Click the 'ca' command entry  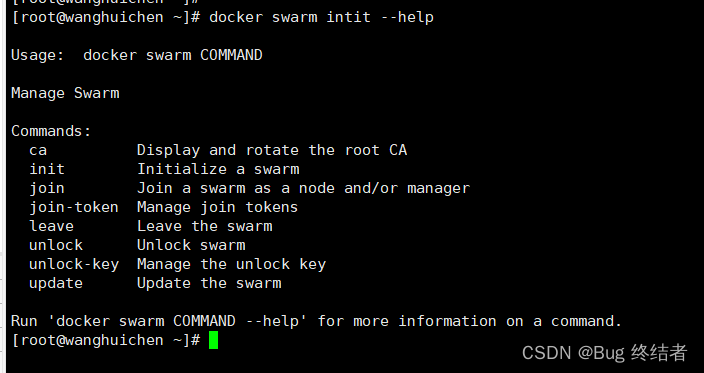(x=38, y=150)
